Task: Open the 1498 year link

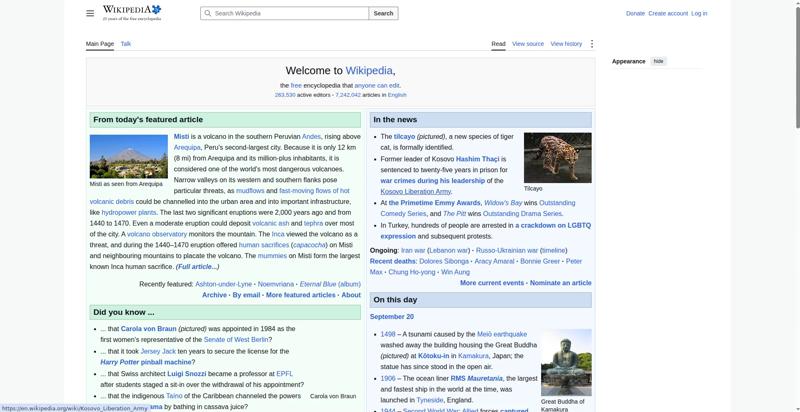Action: (x=388, y=334)
